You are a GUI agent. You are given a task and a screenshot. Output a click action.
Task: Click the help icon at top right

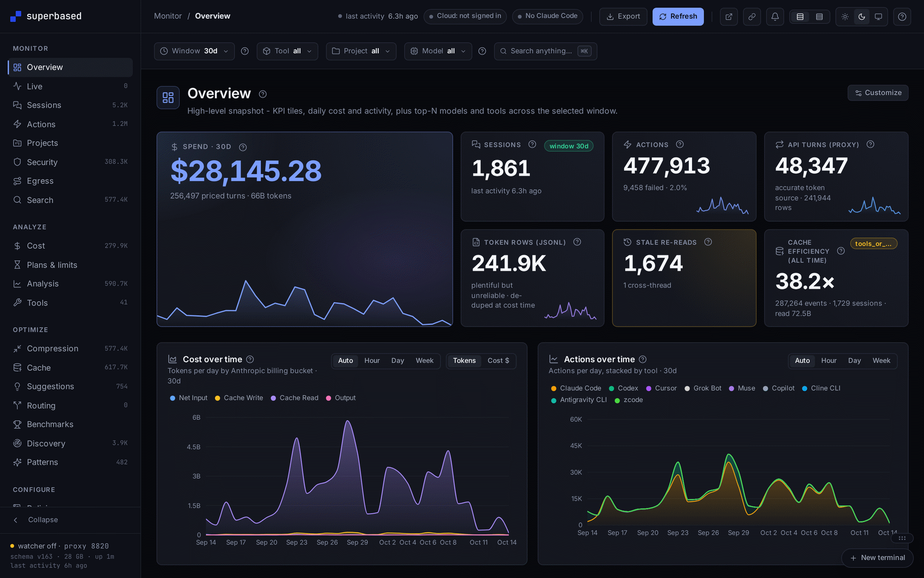point(902,16)
